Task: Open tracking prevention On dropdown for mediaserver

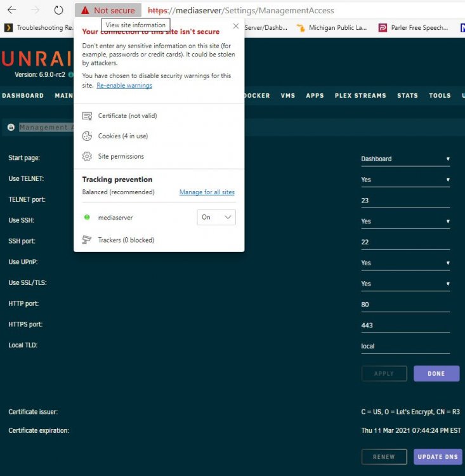Action: click(216, 217)
